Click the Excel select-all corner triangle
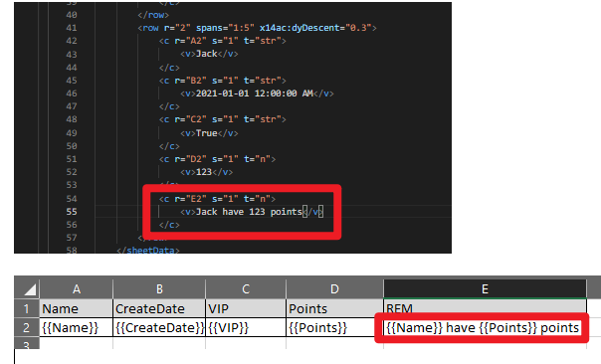The image size is (601, 364). pos(30,289)
